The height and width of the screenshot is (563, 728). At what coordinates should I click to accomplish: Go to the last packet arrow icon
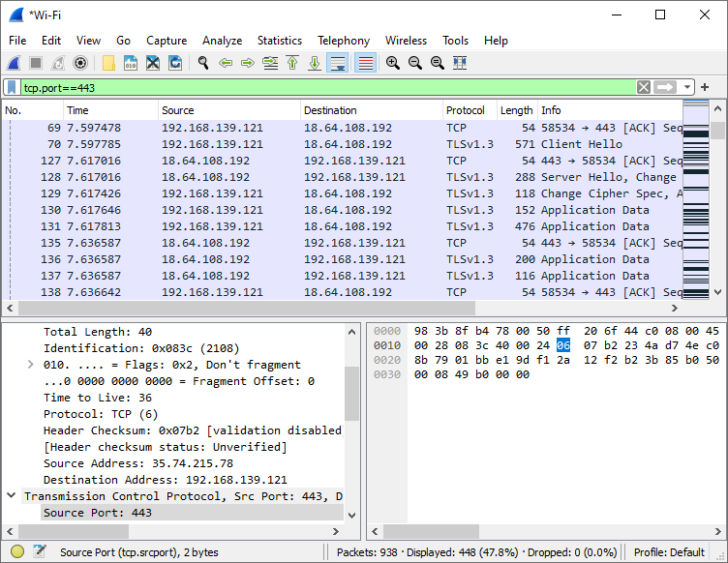click(x=315, y=63)
